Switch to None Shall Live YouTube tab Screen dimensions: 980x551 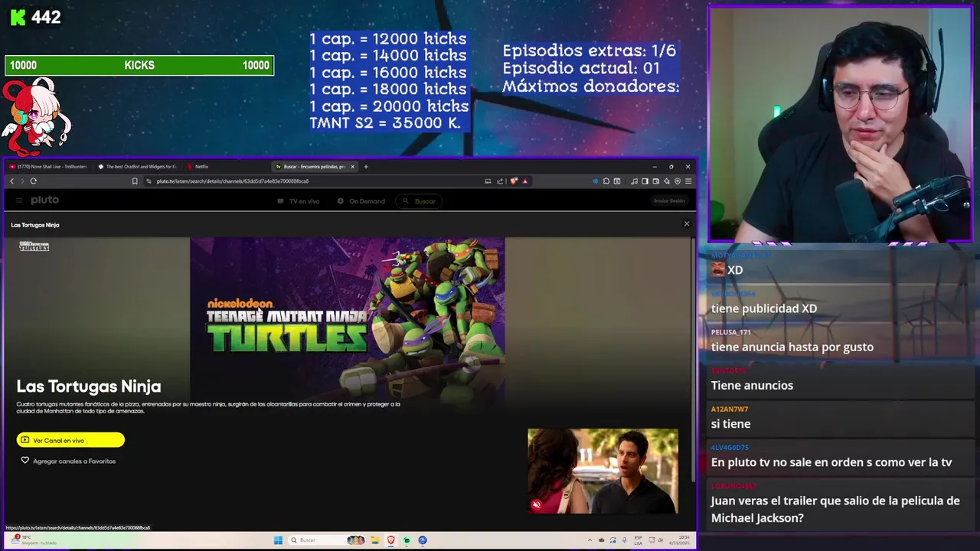(48, 166)
